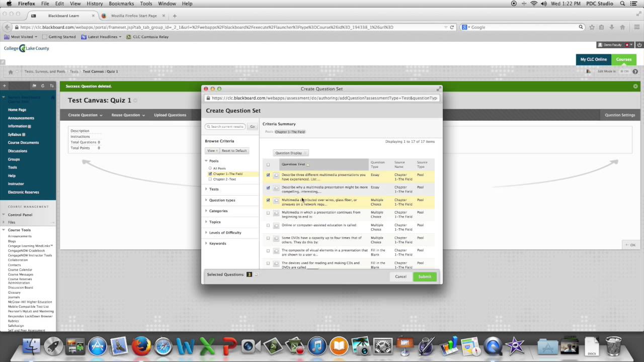The image size is (644, 362).
Task: Click the Google search box in Firefox
Action: [523, 27]
